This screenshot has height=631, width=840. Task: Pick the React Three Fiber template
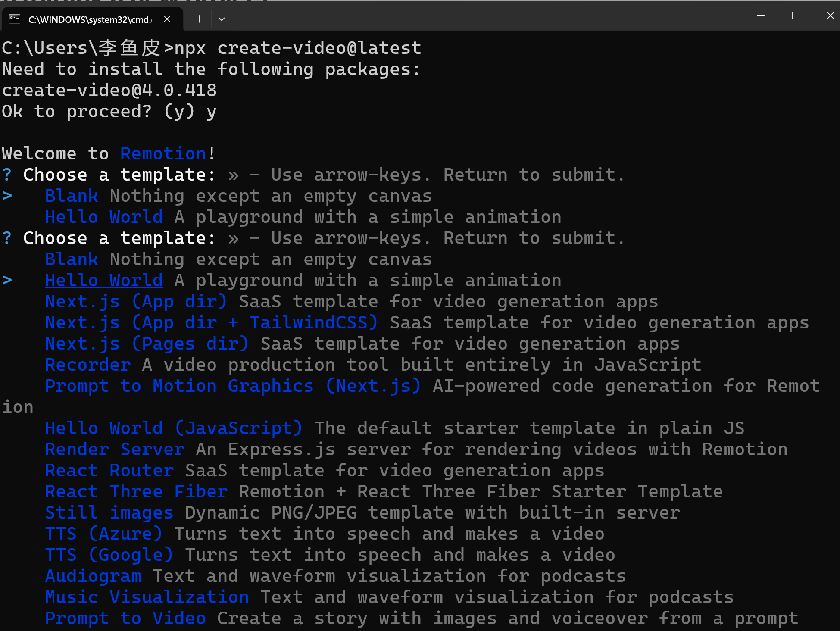(x=136, y=492)
